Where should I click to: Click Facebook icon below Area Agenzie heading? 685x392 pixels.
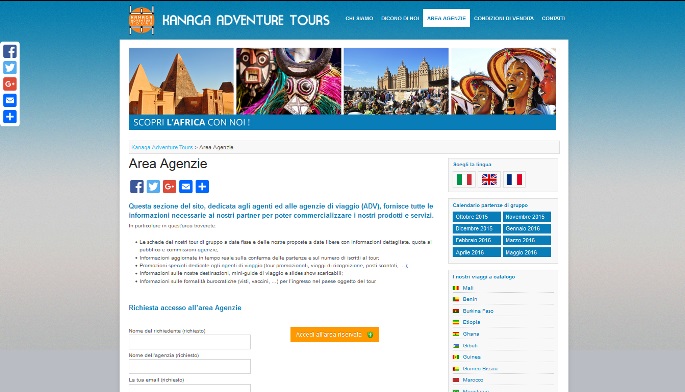click(137, 186)
